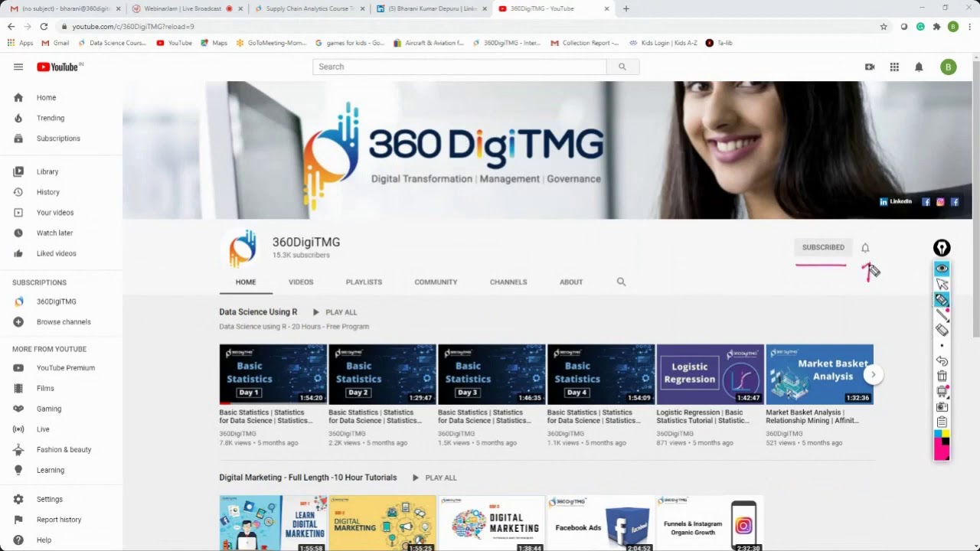Image resolution: width=980 pixels, height=551 pixels.
Task: Click the clipboard icon in pen toolbar
Action: pyautogui.click(x=942, y=422)
